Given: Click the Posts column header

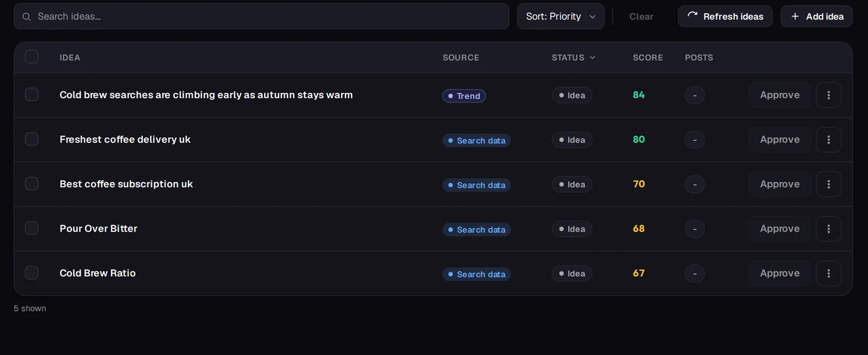Looking at the screenshot, I should pos(699,58).
